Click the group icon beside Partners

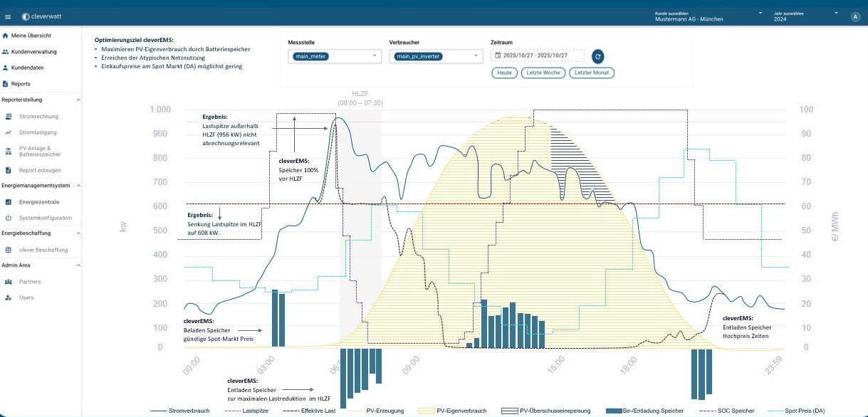9,282
